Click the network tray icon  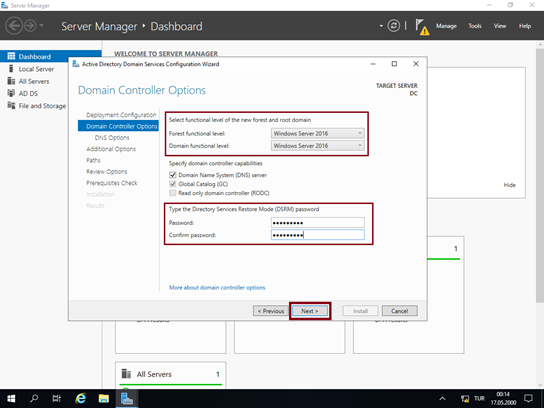click(465, 398)
